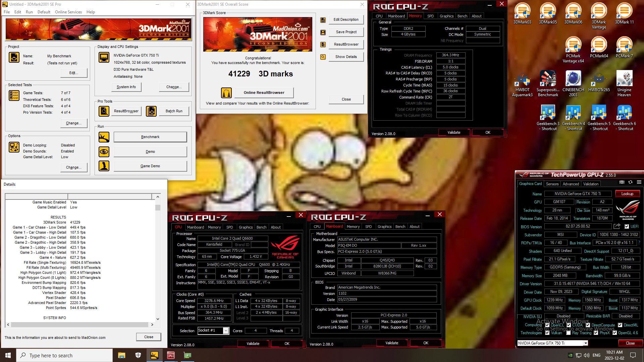Click GPU-Z refresh icon
This screenshot has width=644, height=362.
(630, 182)
